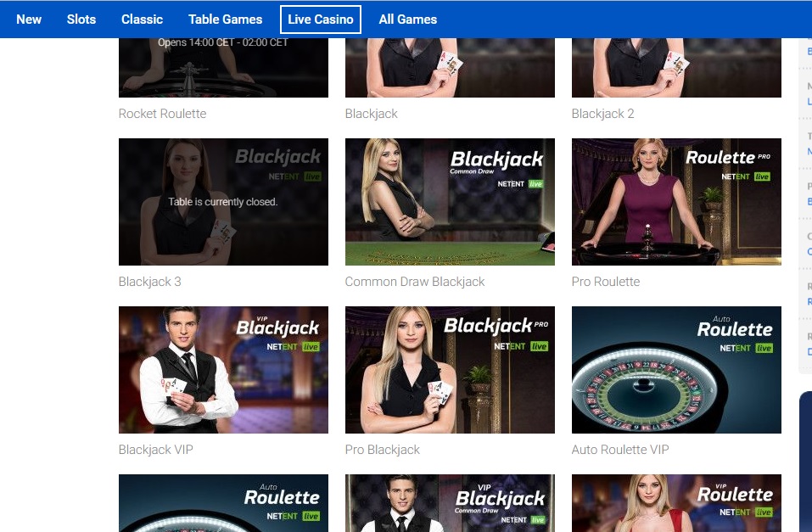This screenshot has width=812, height=532.
Task: Open the Blackjack VIP thumbnail with male dealer
Action: (223, 370)
